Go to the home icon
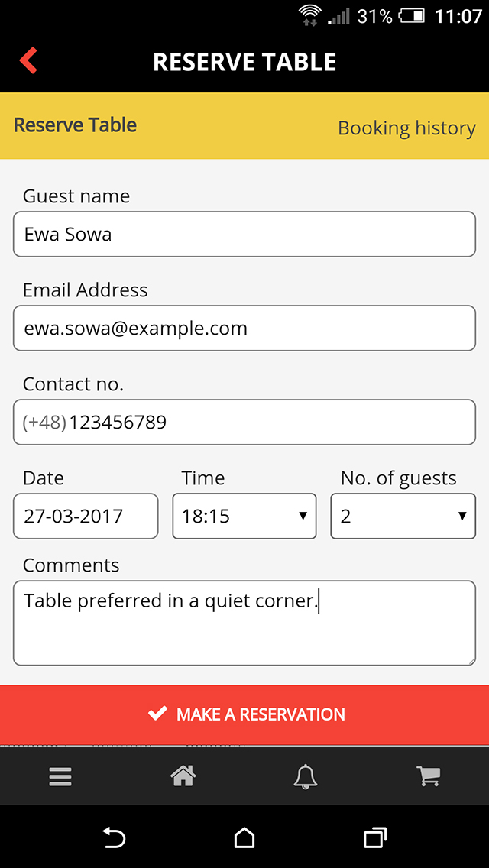The width and height of the screenshot is (489, 868). click(x=183, y=777)
